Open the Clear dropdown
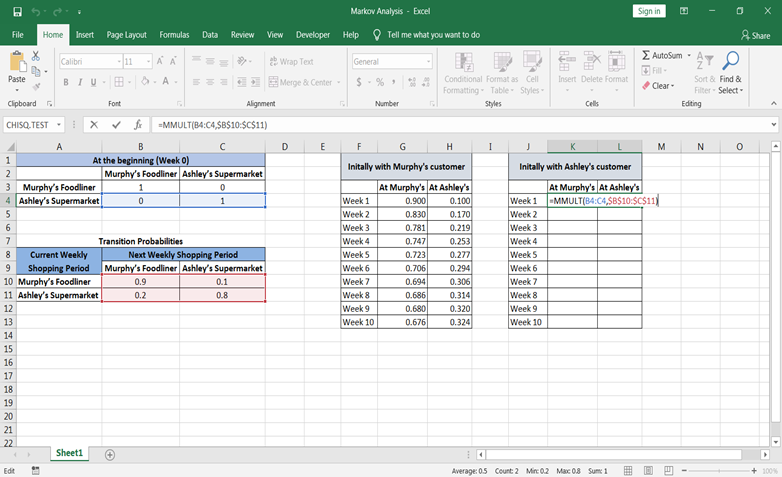 658,86
